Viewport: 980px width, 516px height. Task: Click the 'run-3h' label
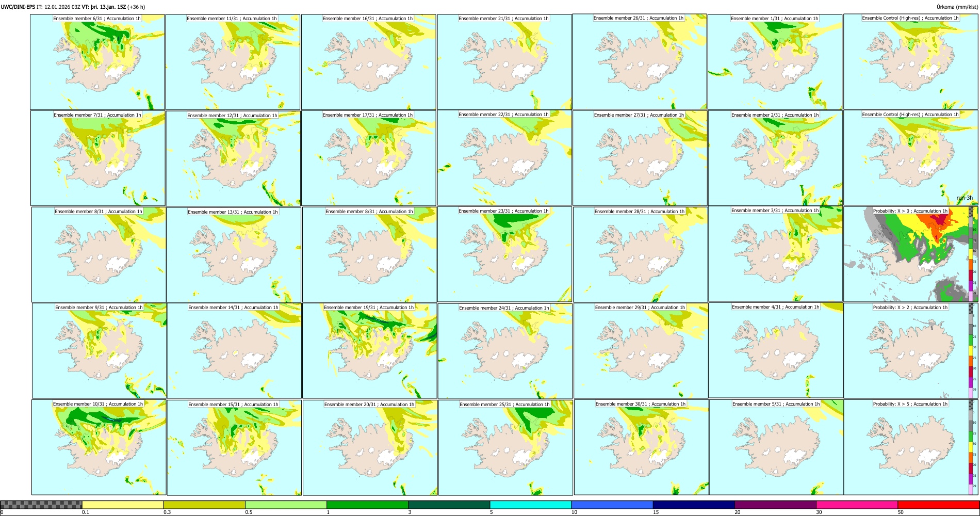tap(965, 198)
